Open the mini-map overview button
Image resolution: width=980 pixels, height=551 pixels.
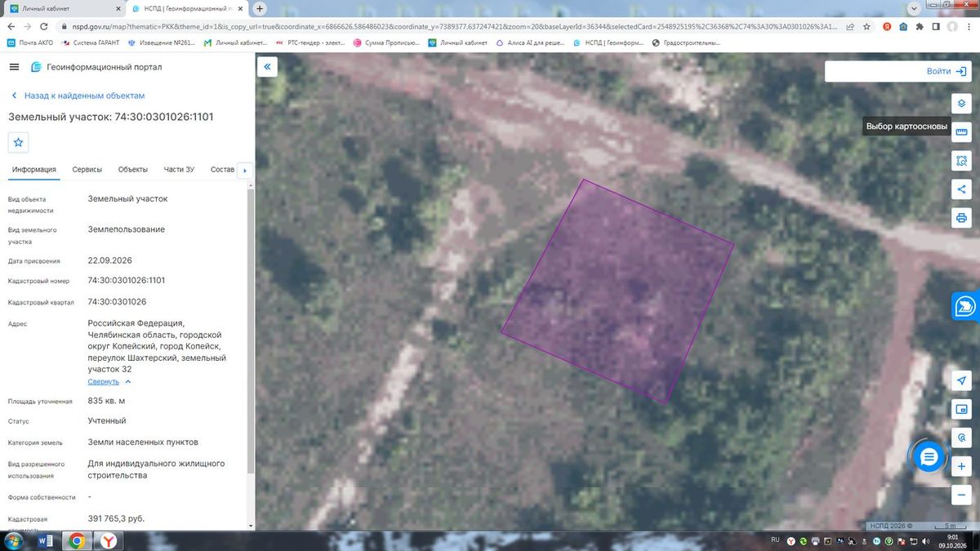pyautogui.click(x=961, y=410)
